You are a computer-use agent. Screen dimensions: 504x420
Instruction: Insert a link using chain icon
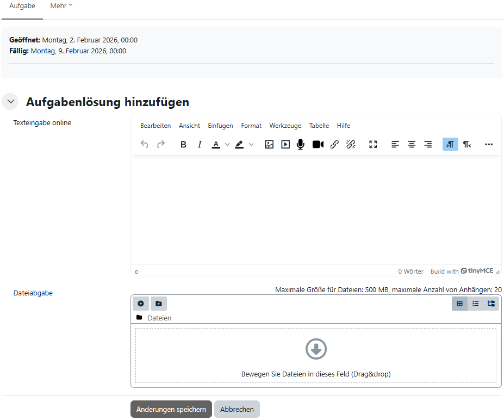[x=334, y=144]
